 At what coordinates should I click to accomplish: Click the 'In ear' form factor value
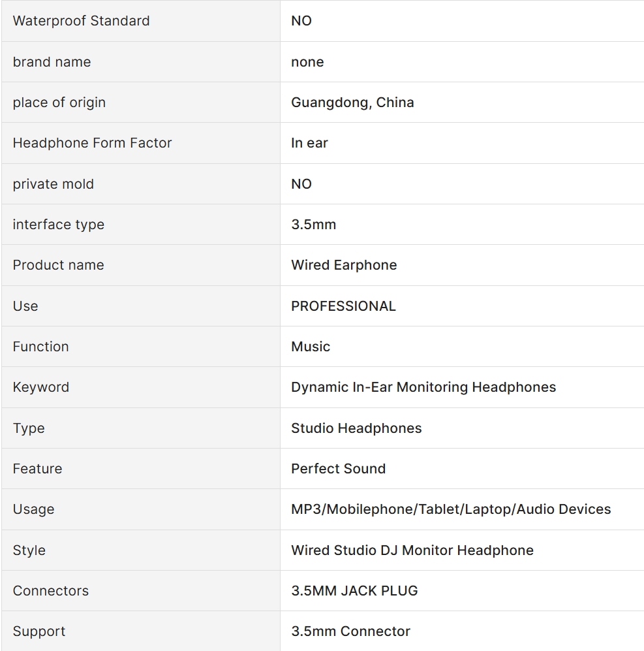[309, 143]
